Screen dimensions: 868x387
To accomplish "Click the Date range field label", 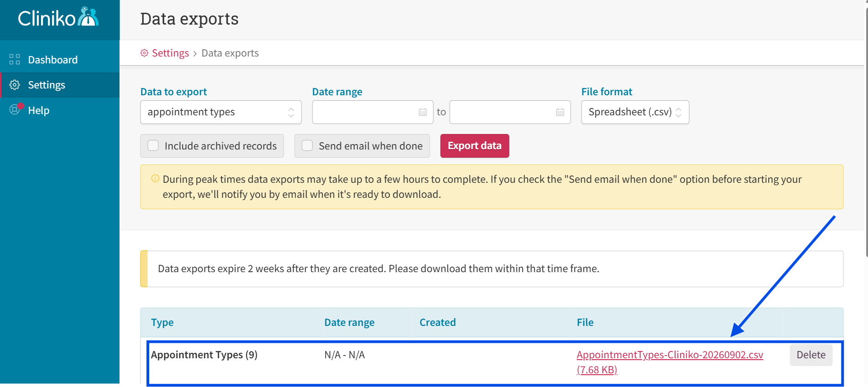I will click(337, 92).
